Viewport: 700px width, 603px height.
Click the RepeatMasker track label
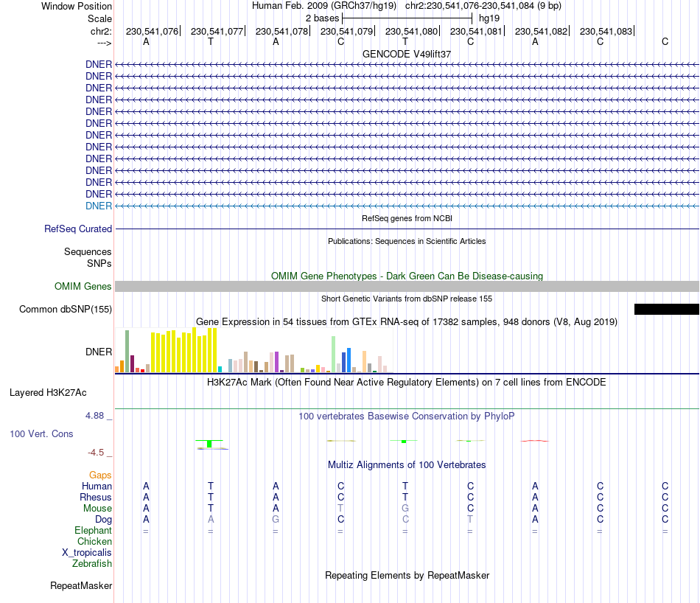coord(81,585)
